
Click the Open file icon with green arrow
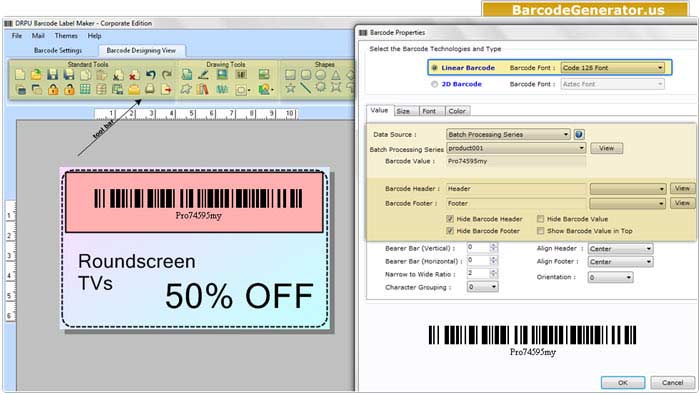click(36, 75)
